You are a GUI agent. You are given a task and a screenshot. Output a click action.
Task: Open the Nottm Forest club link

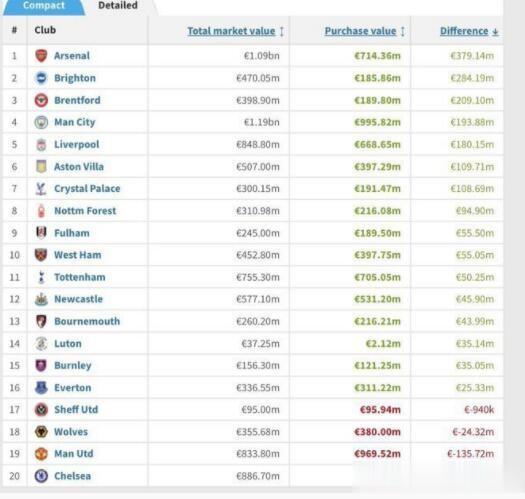coord(85,211)
